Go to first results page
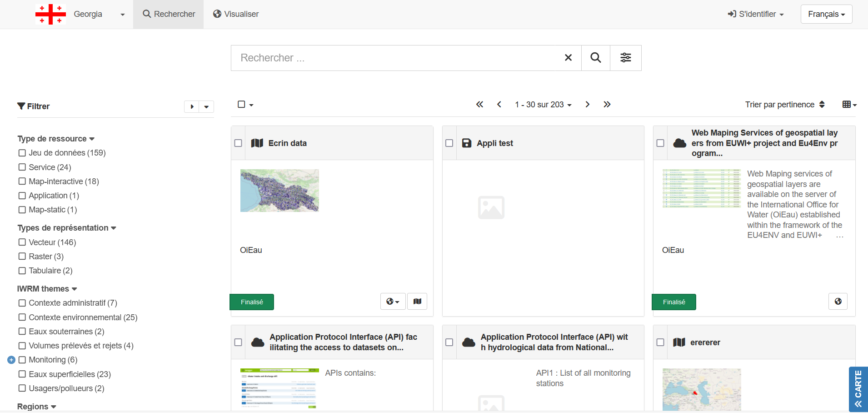 (479, 105)
